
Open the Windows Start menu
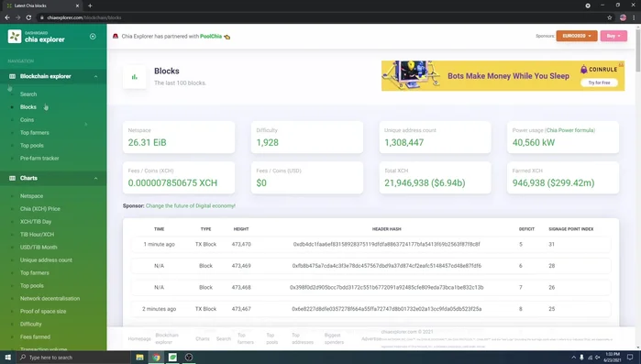point(7,358)
